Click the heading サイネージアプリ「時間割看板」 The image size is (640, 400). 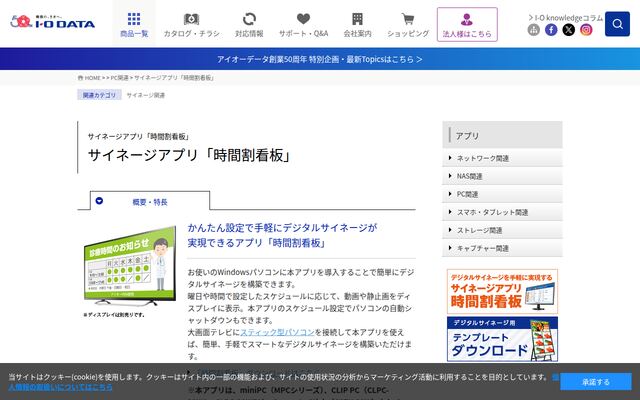[x=189, y=156]
